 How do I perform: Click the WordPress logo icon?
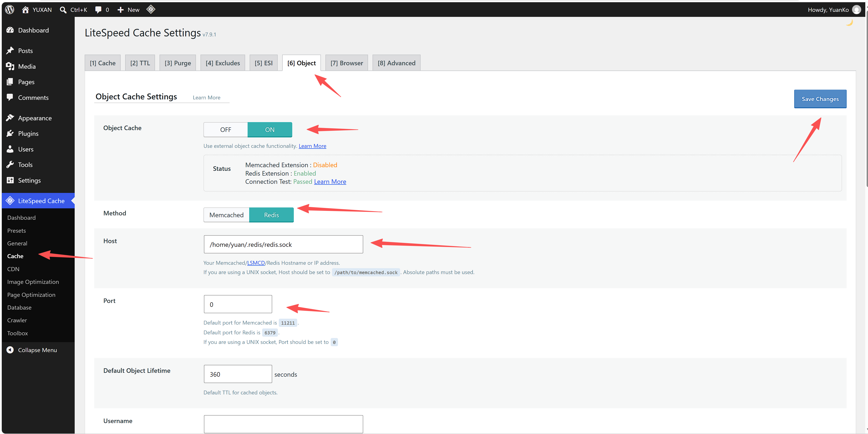coord(10,9)
